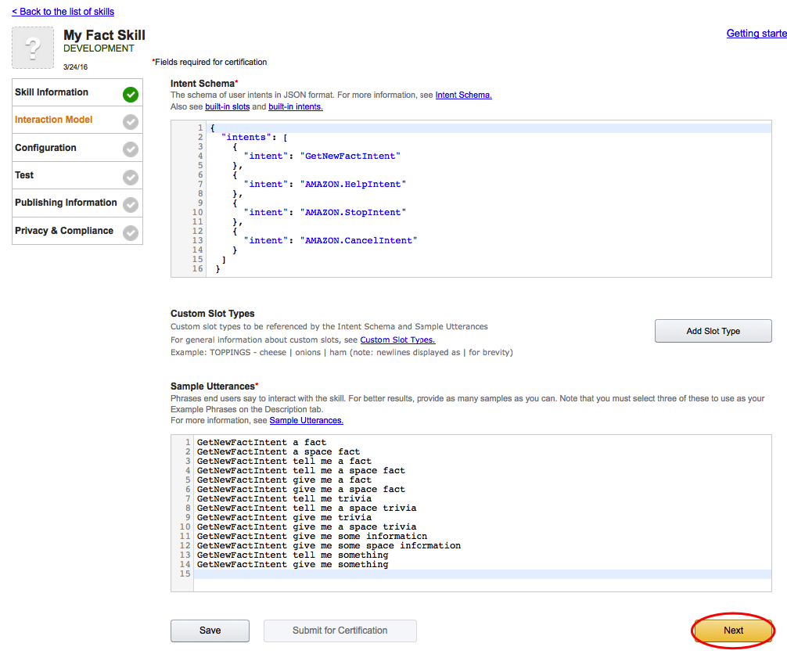Click the skill placeholder question mark icon
The width and height of the screenshot is (787, 672).
[x=33, y=48]
